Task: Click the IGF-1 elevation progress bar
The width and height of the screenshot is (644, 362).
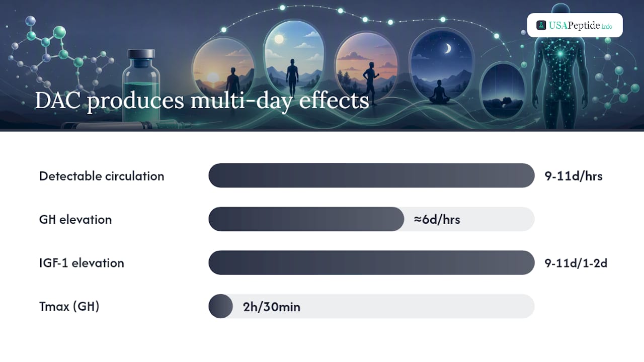Action: click(371, 262)
